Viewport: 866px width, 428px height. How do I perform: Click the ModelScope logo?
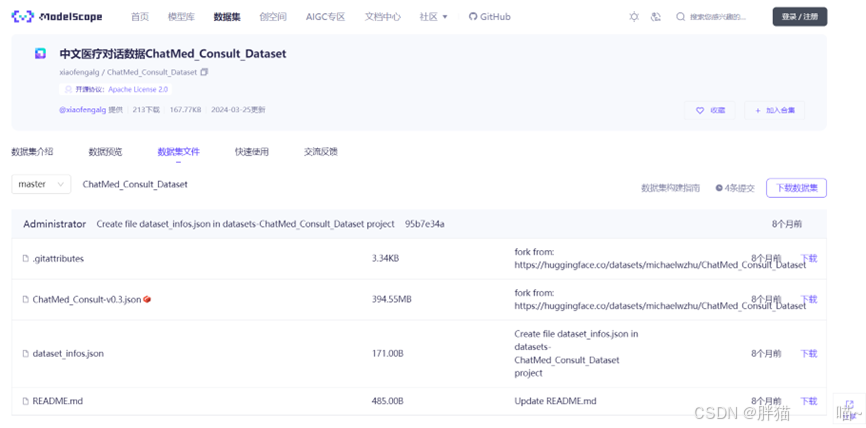(57, 17)
